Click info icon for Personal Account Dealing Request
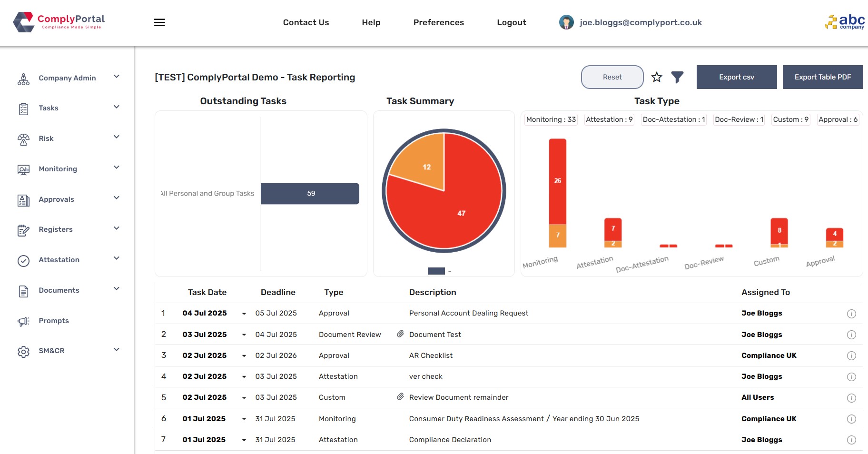 (851, 314)
